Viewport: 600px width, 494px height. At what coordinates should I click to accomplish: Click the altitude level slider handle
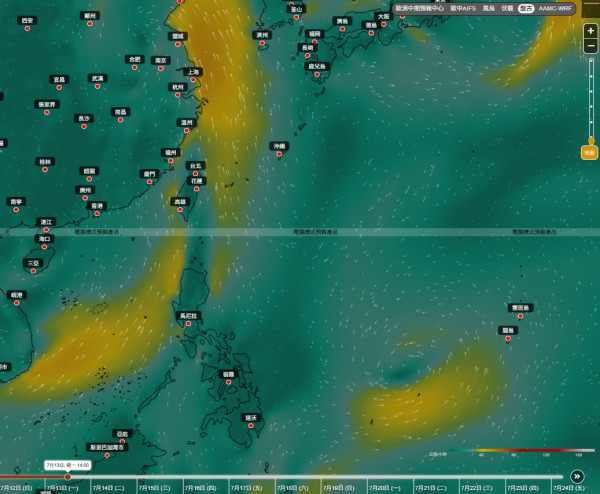click(591, 141)
